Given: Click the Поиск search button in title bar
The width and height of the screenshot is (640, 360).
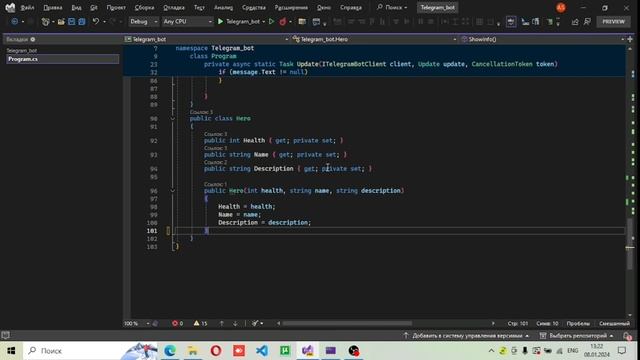Looking at the screenshot, I should tap(392, 7).
